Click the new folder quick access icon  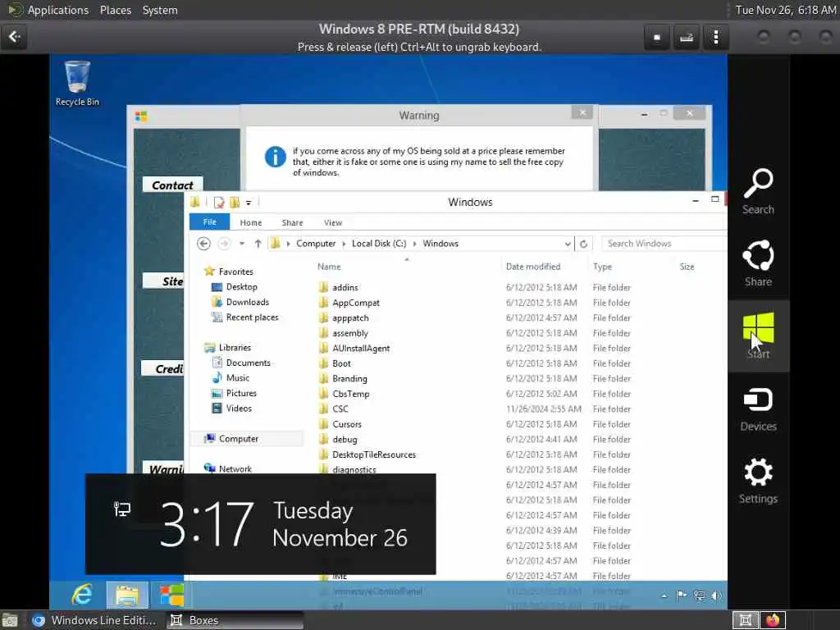235,203
